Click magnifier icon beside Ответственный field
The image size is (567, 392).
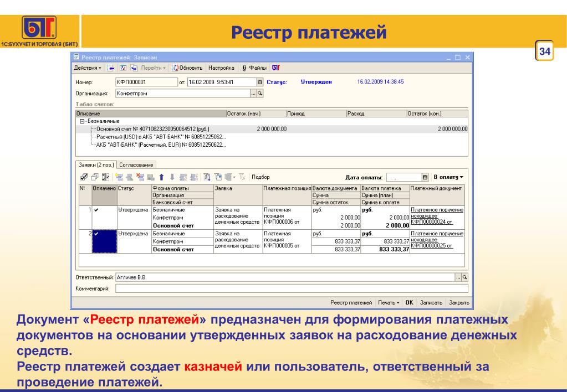(x=464, y=277)
